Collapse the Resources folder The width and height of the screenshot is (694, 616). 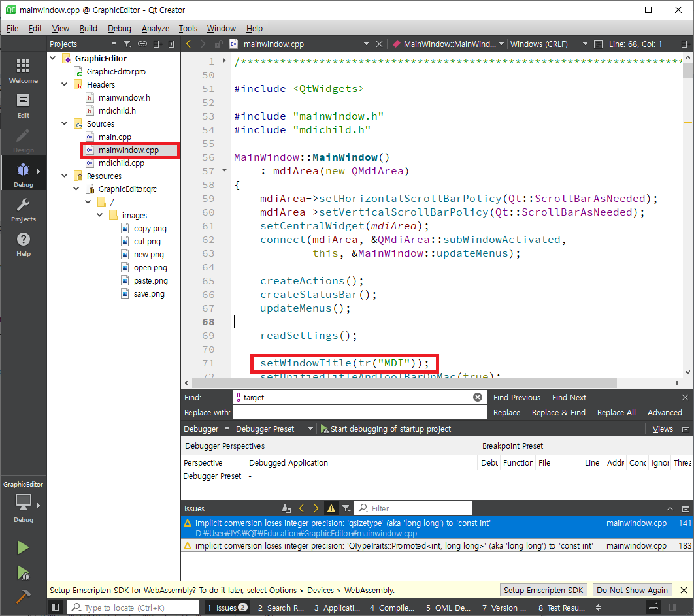(x=65, y=176)
